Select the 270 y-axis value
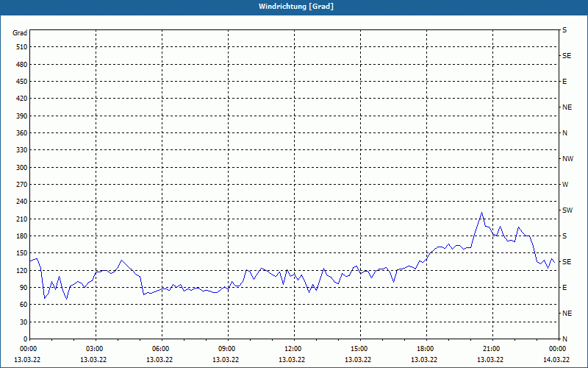Viewport: 588px width, 368px height. [22, 185]
